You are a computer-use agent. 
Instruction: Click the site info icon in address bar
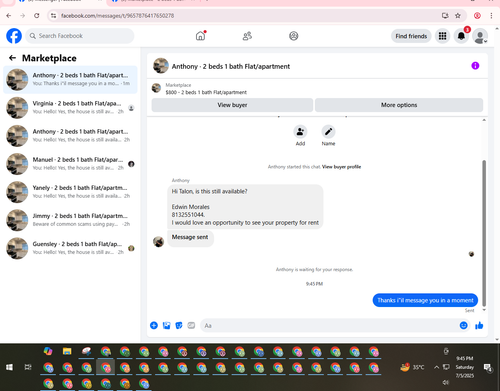(53, 16)
